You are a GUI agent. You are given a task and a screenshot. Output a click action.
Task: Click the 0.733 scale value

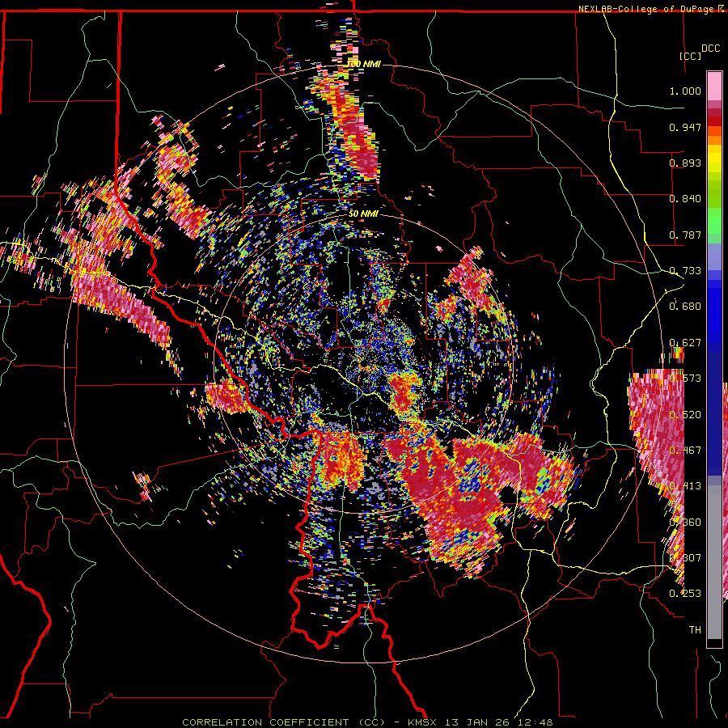coord(685,271)
